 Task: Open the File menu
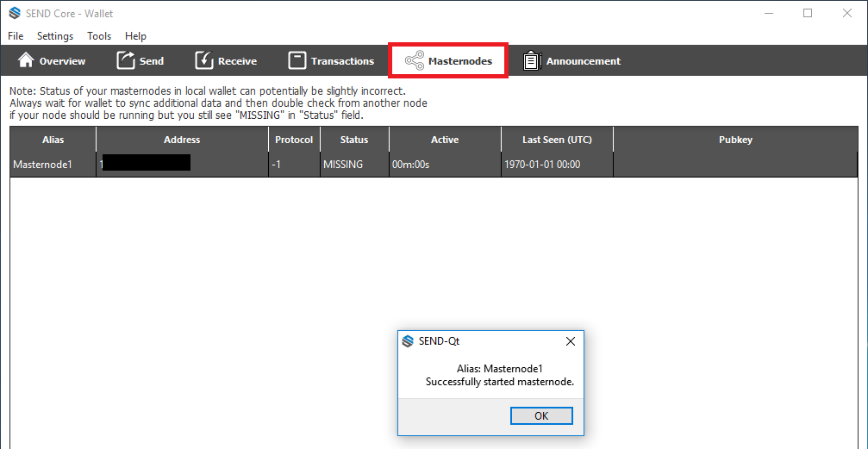pos(16,36)
